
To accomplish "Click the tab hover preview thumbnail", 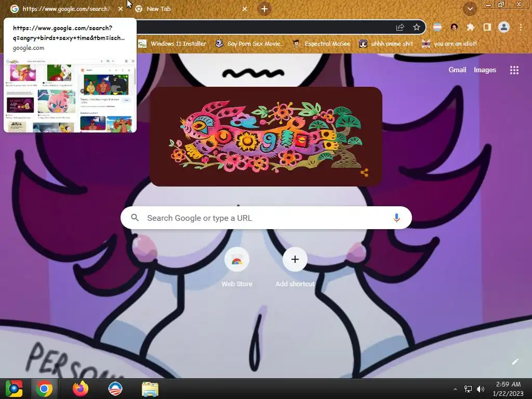I will pos(70,95).
